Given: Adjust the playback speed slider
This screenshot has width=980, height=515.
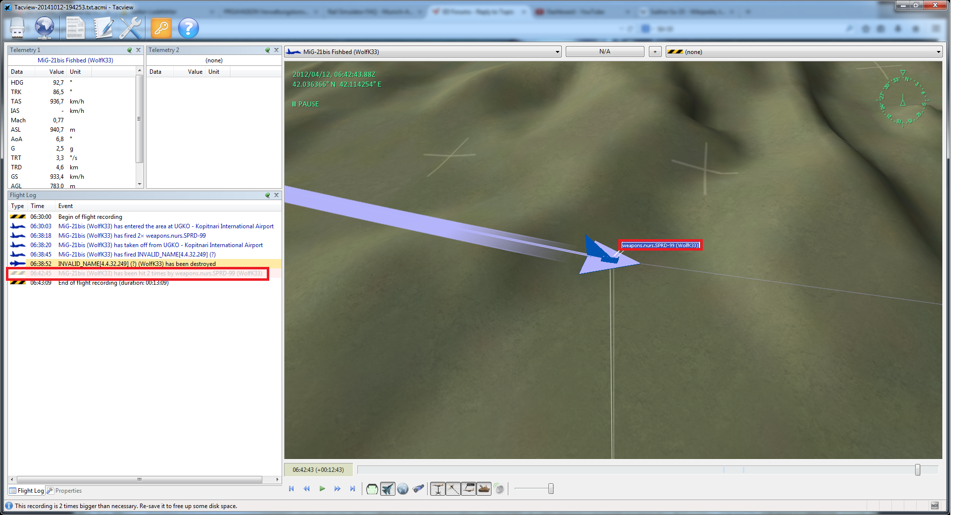Looking at the screenshot, I should 551,489.
